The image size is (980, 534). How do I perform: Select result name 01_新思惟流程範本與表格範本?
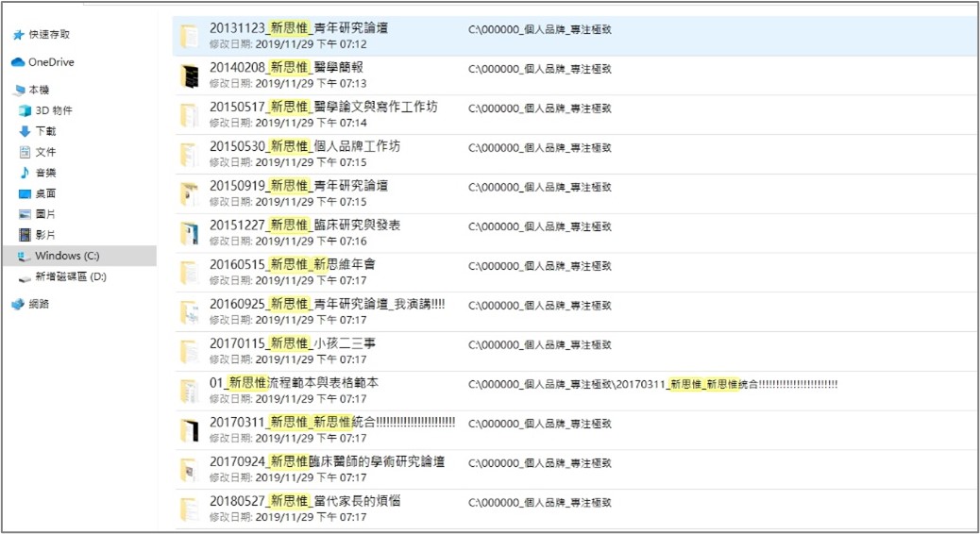click(x=294, y=383)
